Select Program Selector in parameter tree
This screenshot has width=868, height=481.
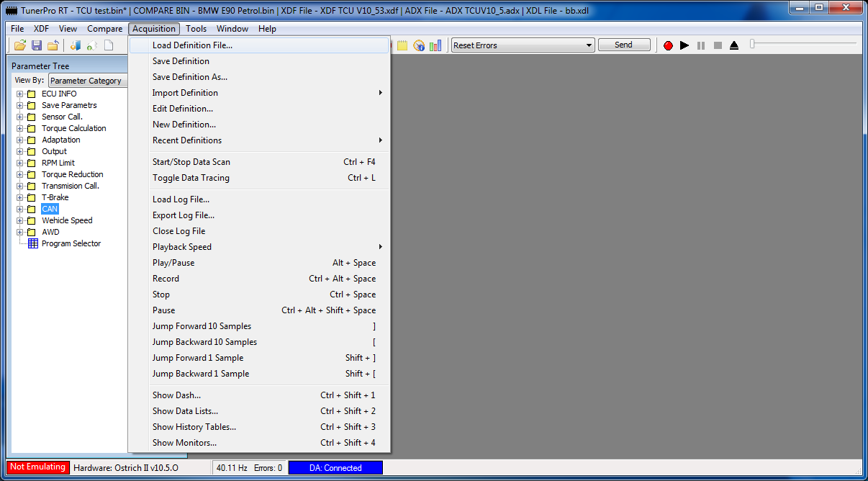click(71, 243)
